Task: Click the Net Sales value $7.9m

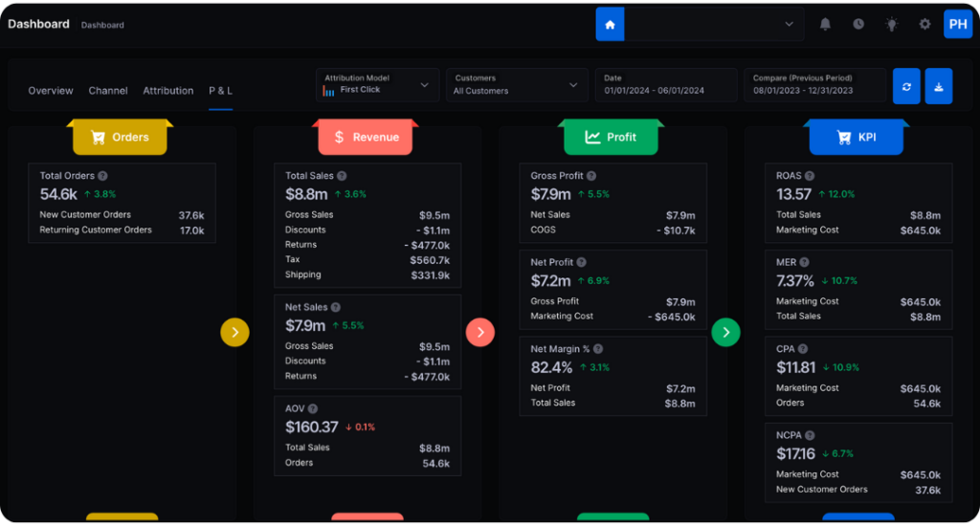Action: pyautogui.click(x=305, y=325)
